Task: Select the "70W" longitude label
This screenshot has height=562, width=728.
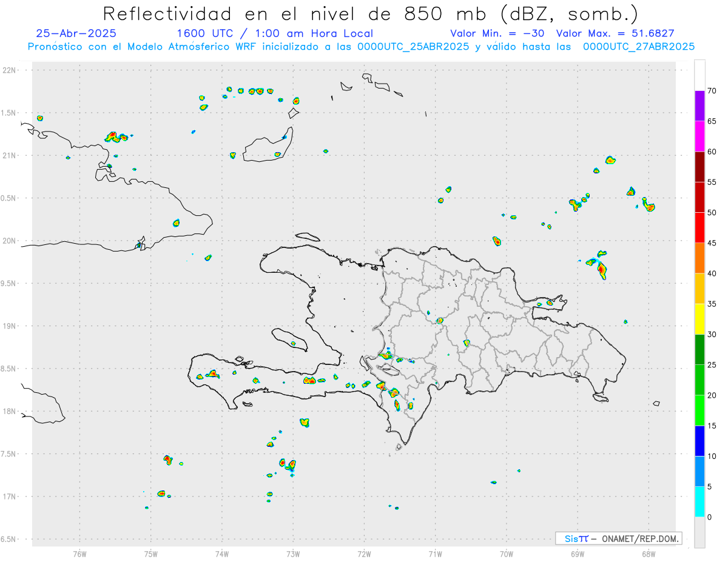Action: tap(506, 554)
